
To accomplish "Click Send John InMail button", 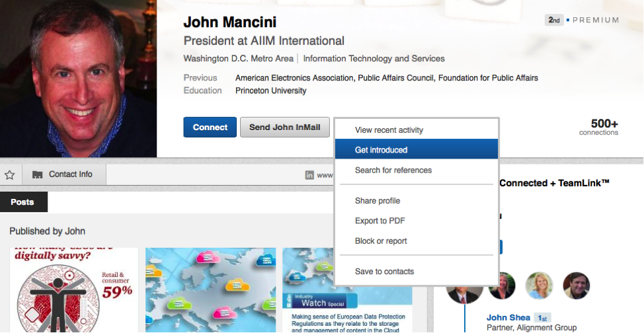I will (x=284, y=128).
